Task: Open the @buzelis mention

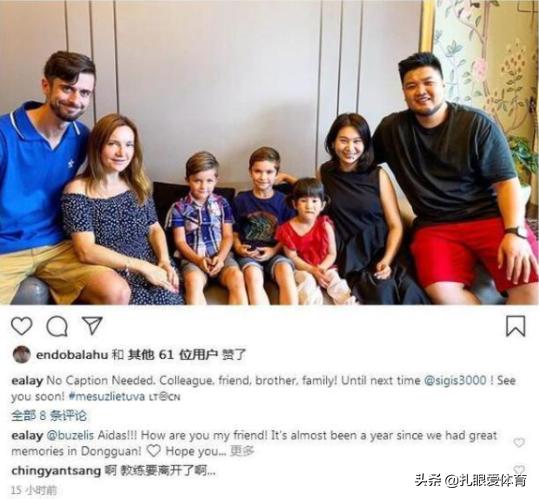Action: click(70, 435)
